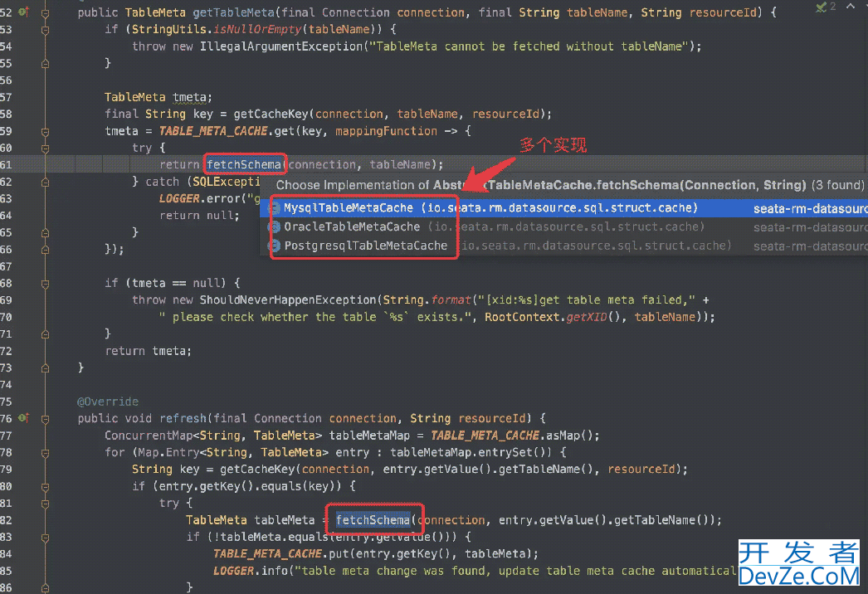This screenshot has width=868, height=594.
Task: Click the class icon beside MysqlTableMetaCache
Action: tap(274, 208)
